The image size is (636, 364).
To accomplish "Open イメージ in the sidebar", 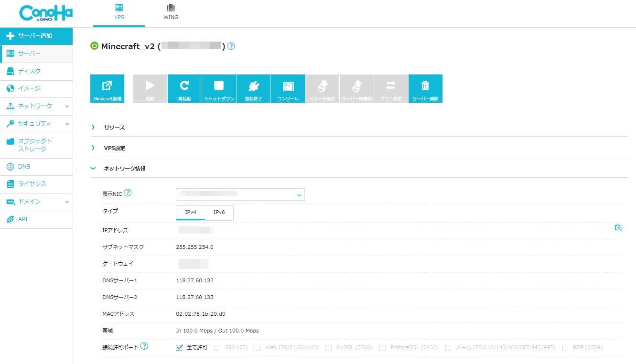I will point(36,88).
